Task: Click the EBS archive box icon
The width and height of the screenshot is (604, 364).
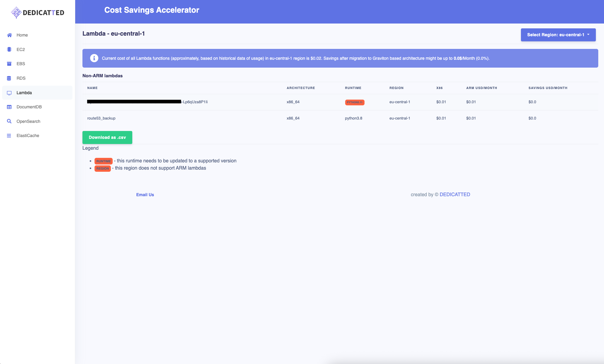Action: click(x=9, y=64)
